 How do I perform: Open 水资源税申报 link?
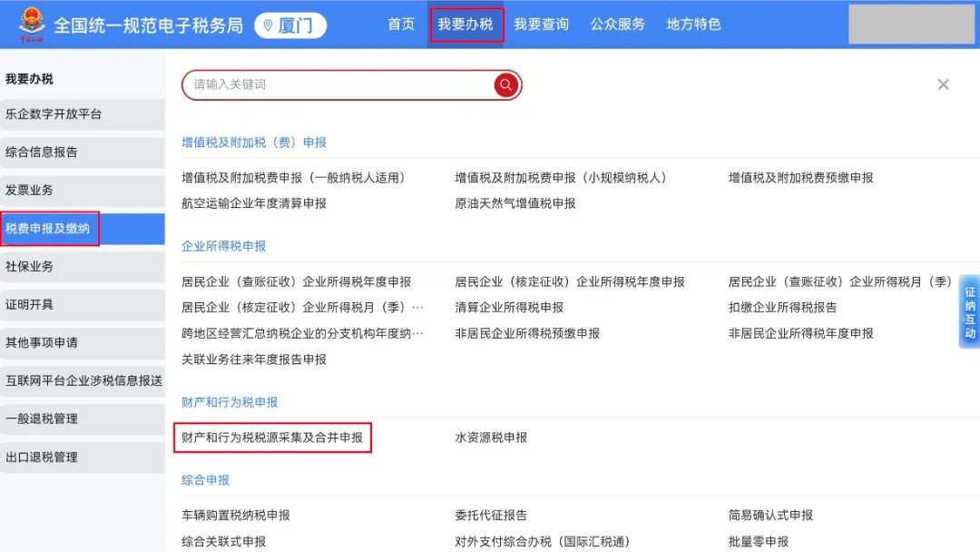[491, 438]
